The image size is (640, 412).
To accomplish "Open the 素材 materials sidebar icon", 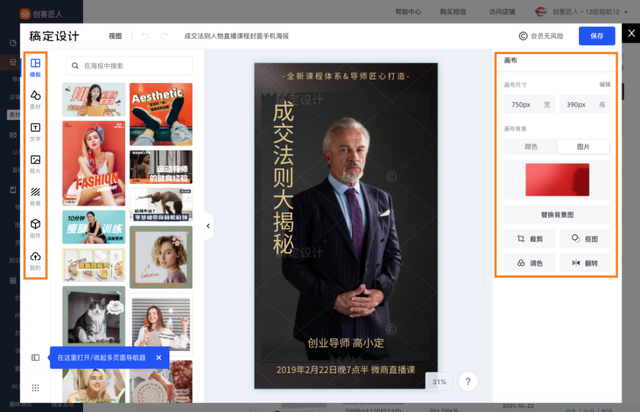I will 36,98.
